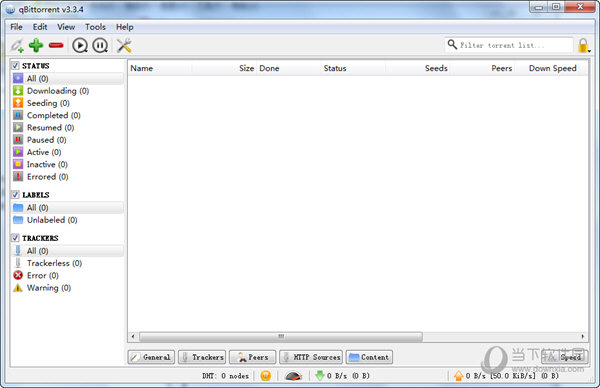Sort by the Name column header
Image resolution: width=600 pixels, height=388 pixels.
(x=160, y=68)
